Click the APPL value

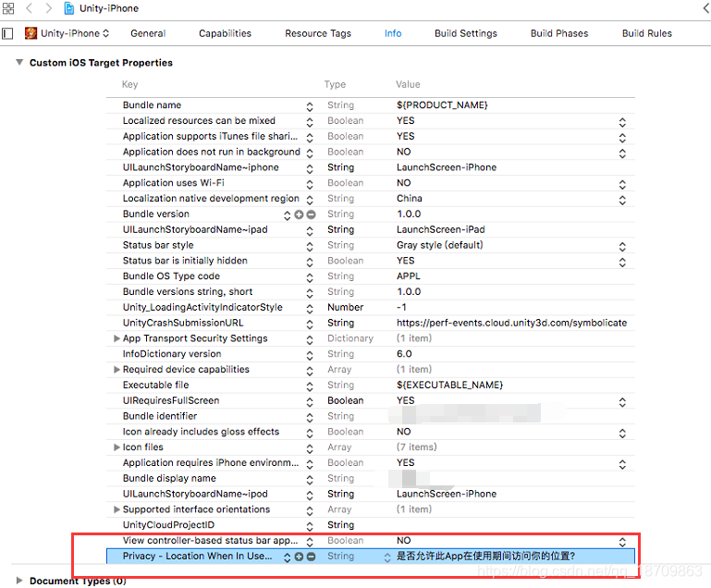(408, 276)
